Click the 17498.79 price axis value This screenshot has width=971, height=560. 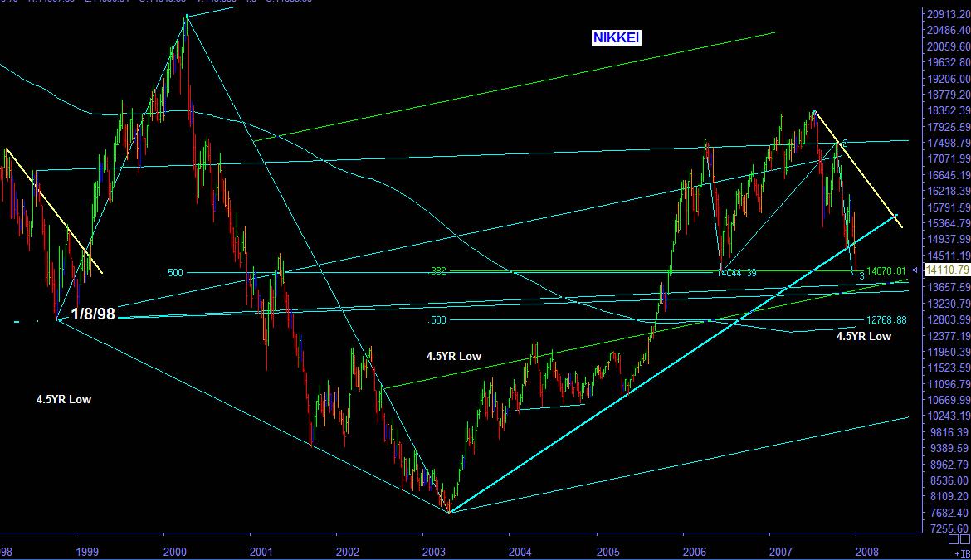[948, 143]
